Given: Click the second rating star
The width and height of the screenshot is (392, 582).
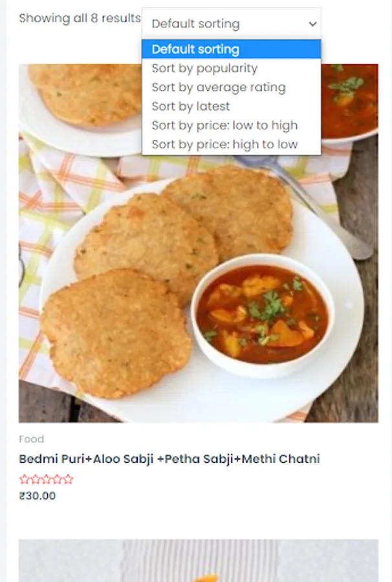Looking at the screenshot, I should pos(36,479).
